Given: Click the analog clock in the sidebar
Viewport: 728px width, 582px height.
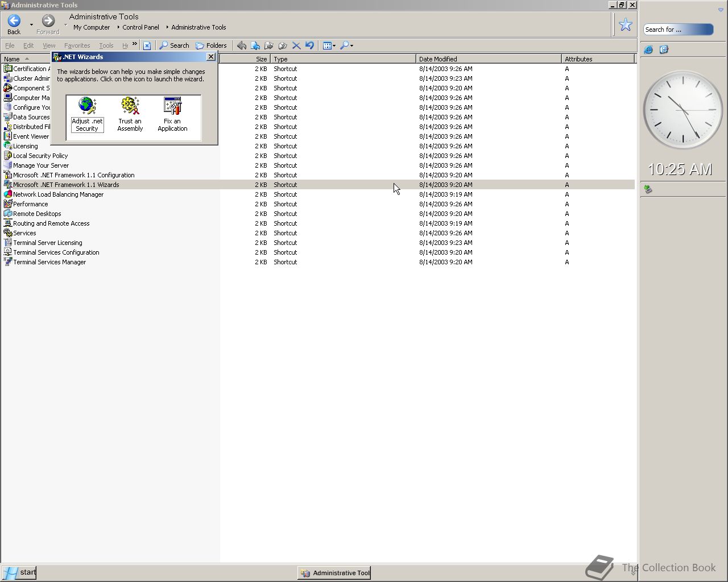Looking at the screenshot, I should 682,110.
